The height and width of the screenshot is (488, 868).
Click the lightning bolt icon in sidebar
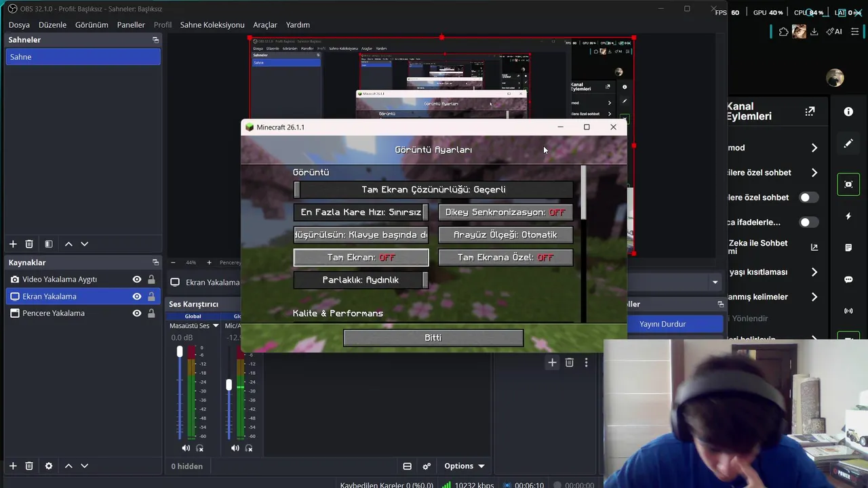(848, 216)
